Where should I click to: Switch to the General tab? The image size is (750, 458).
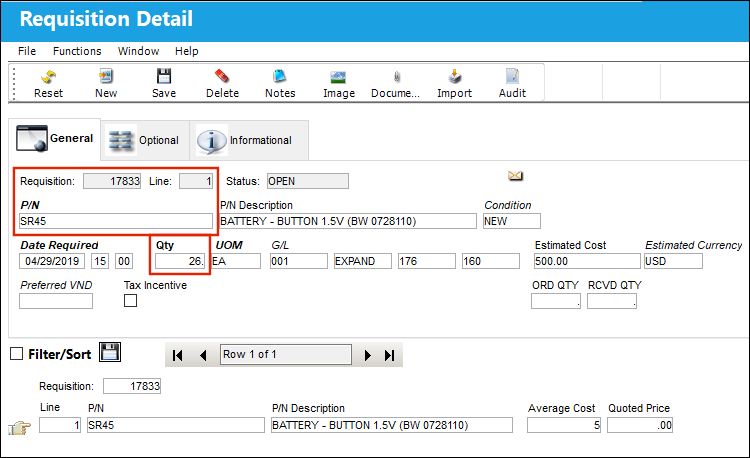coord(55,139)
